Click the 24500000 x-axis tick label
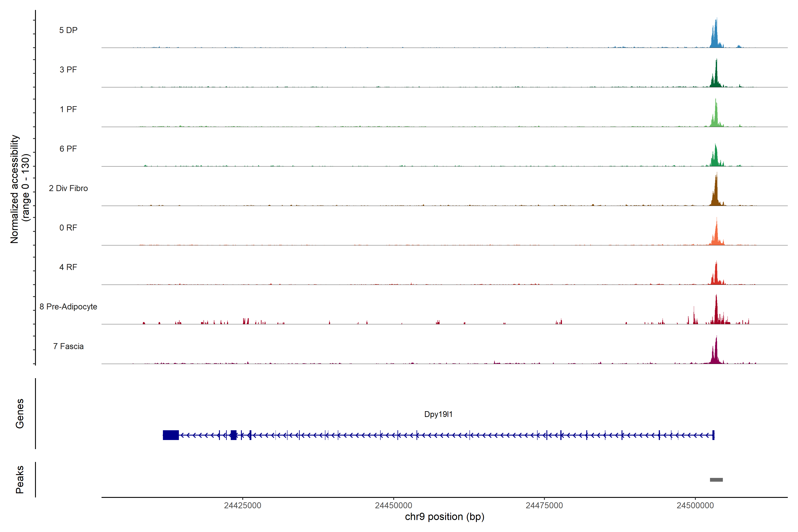The image size is (798, 532). pos(695,506)
